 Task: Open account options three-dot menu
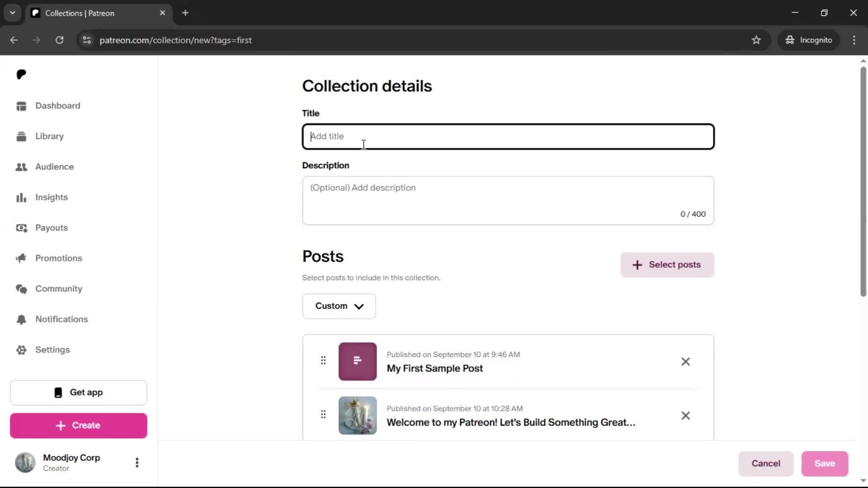[137, 463]
